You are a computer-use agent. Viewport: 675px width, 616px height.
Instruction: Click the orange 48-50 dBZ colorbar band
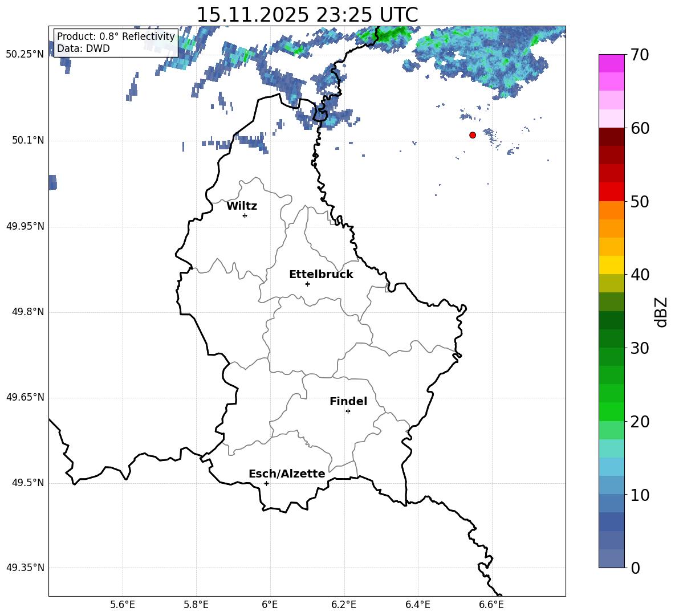coord(611,210)
